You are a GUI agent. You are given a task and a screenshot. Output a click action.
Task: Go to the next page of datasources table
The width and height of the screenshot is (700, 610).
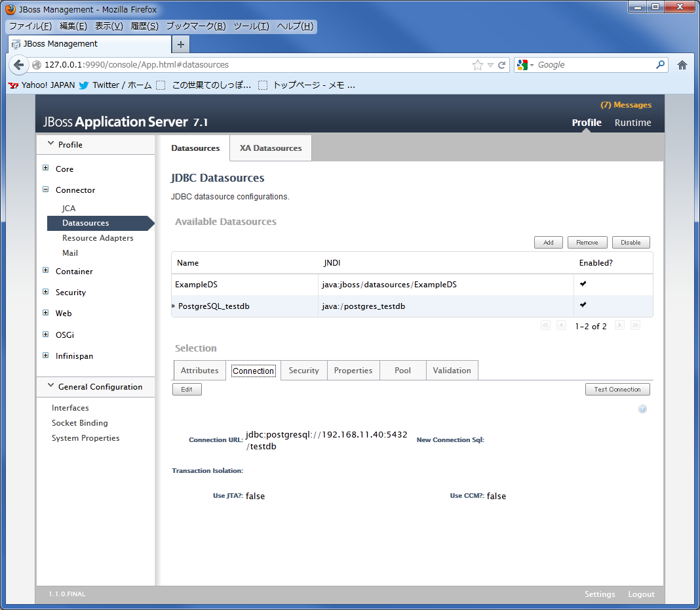pyautogui.click(x=619, y=325)
